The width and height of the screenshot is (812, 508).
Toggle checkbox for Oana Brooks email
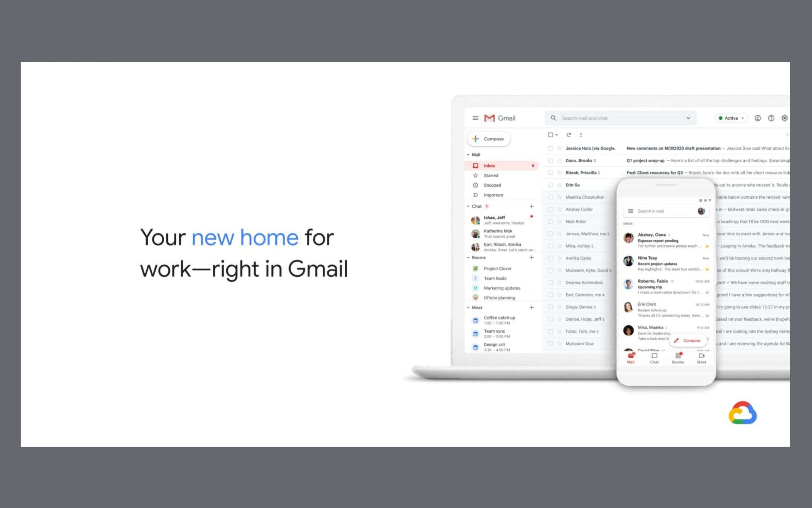(550, 160)
